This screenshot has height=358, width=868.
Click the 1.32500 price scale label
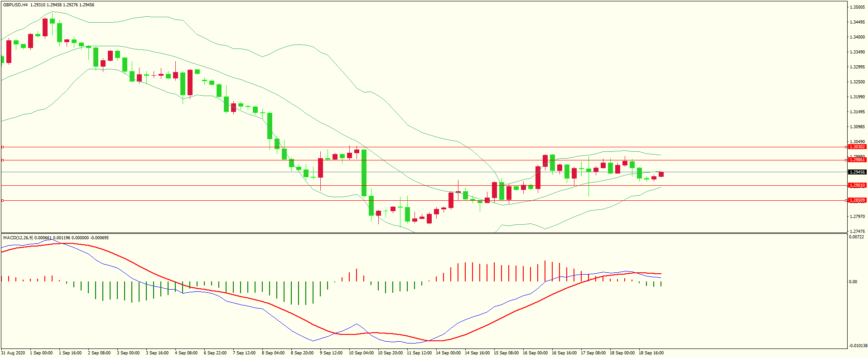tap(858, 82)
